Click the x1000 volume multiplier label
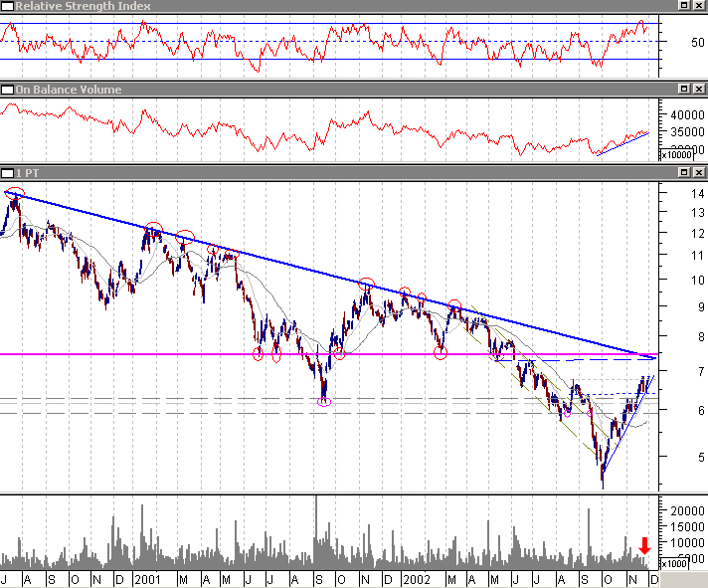The height and width of the screenshot is (588, 708). click(x=673, y=563)
